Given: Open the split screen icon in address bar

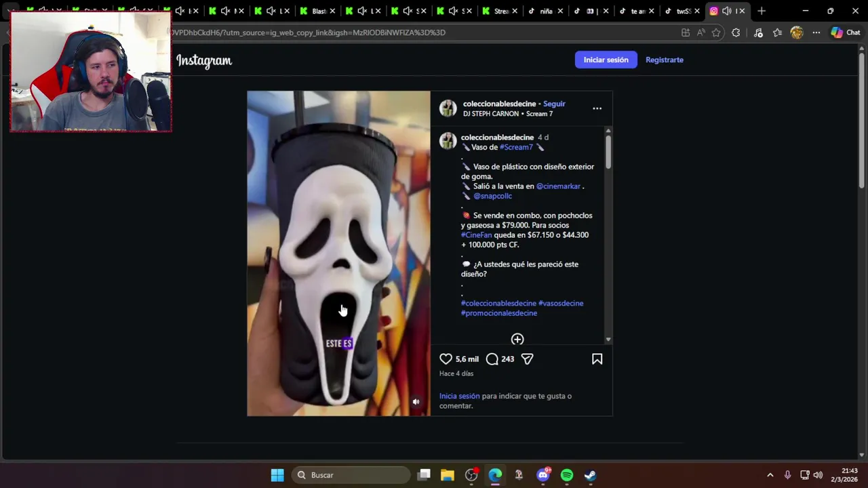Looking at the screenshot, I should [x=686, y=33].
